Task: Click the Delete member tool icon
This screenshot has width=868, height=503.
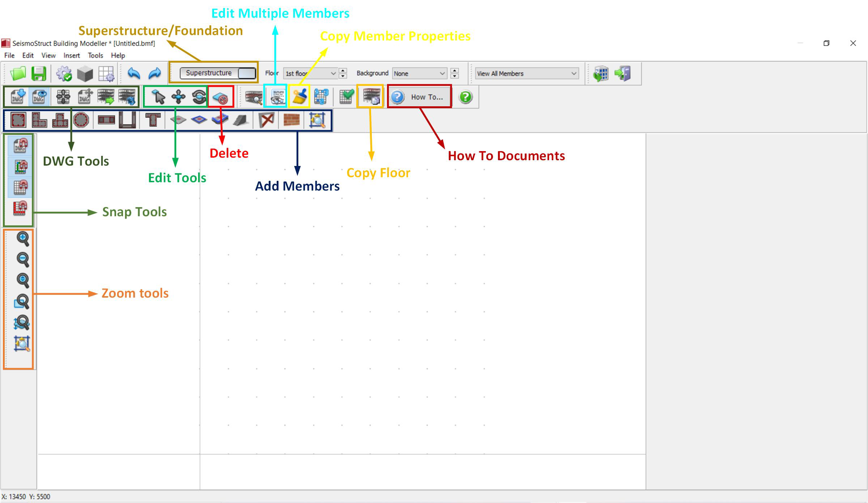Action: (x=221, y=97)
